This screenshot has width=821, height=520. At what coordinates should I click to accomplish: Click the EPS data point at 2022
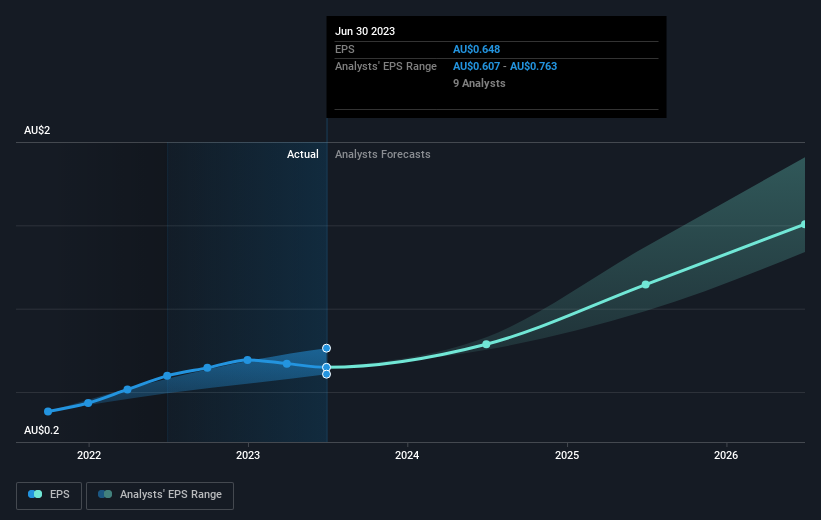88,403
